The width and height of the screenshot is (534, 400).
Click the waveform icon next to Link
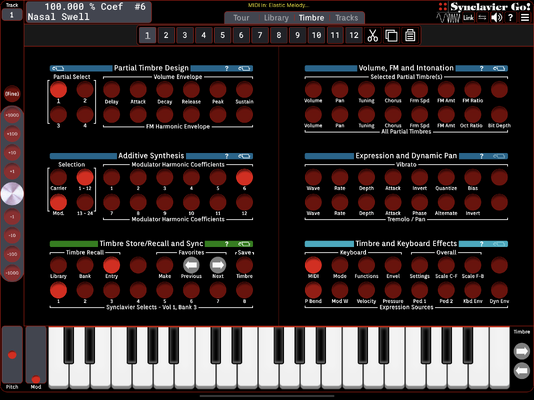448,18
